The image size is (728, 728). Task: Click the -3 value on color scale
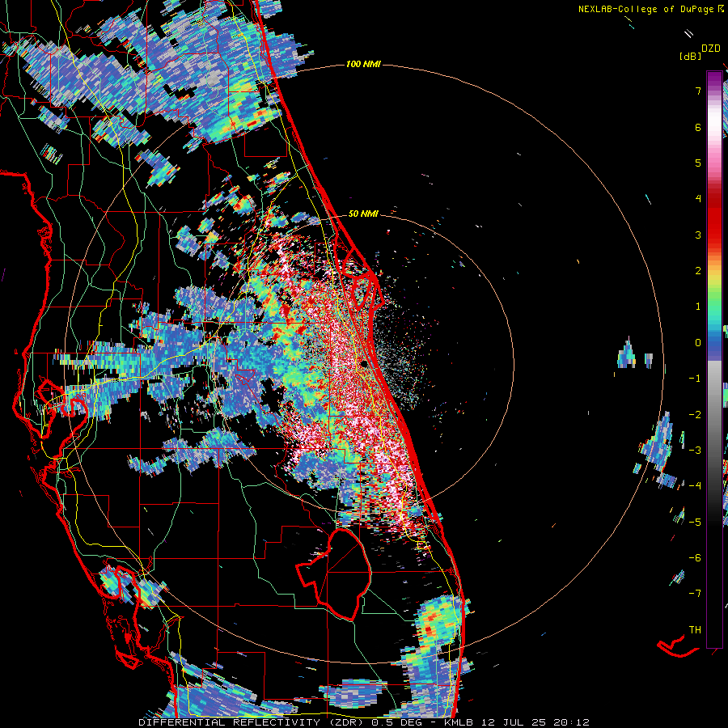tap(695, 451)
